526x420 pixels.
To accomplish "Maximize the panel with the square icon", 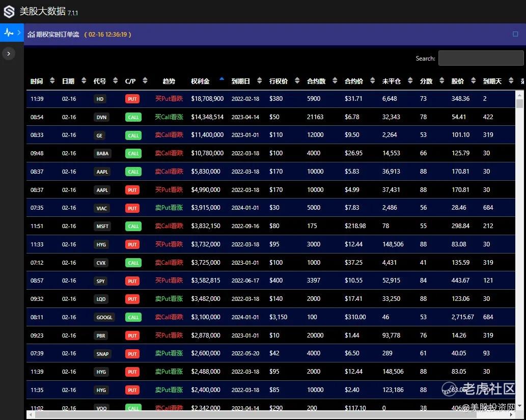I will pyautogui.click(x=515, y=34).
